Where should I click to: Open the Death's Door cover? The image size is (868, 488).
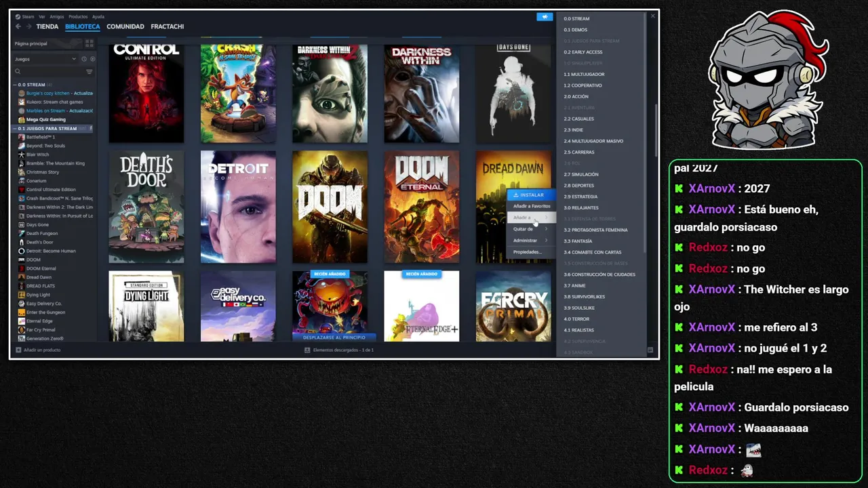point(146,207)
